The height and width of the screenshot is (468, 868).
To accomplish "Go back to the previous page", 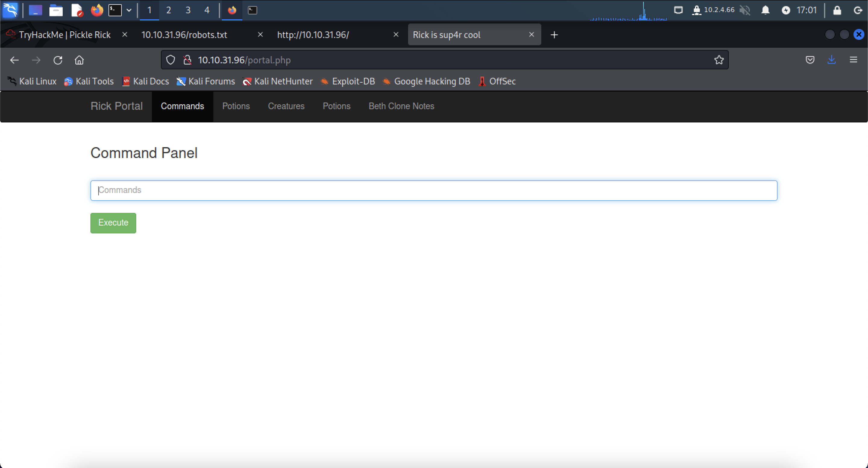I will click(x=14, y=60).
